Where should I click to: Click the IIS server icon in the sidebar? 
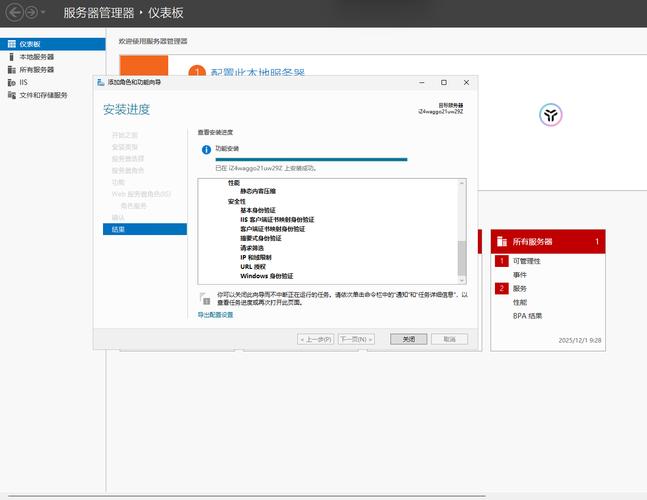(12, 83)
